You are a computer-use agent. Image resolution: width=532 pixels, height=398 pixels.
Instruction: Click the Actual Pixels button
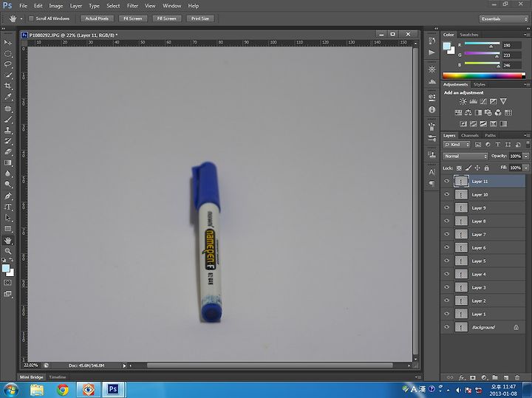[97, 18]
